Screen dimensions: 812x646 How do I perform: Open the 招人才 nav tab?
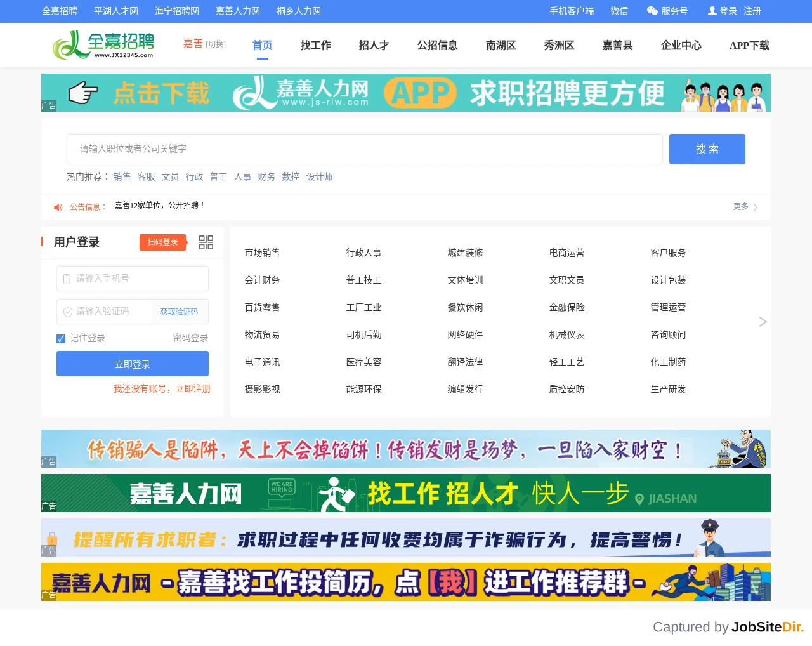point(374,46)
